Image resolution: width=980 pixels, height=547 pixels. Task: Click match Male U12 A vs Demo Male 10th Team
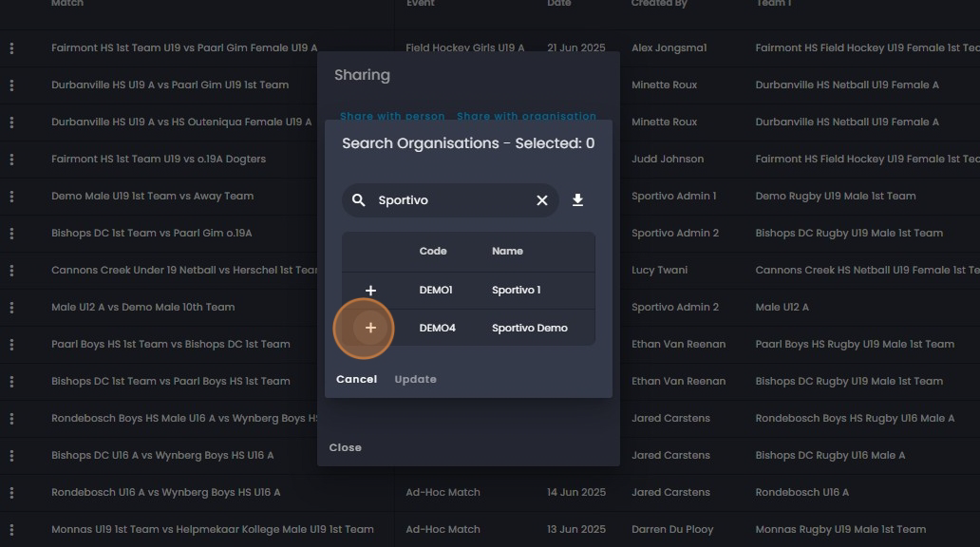(143, 307)
